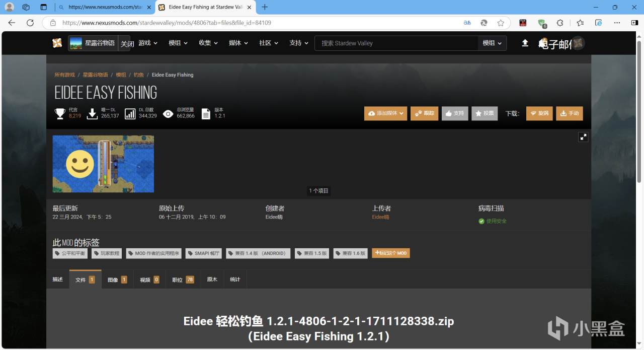Image resolution: width=644 pixels, height=350 pixels.
Task: Open the Extensions puzzle icon
Action: coord(560,23)
